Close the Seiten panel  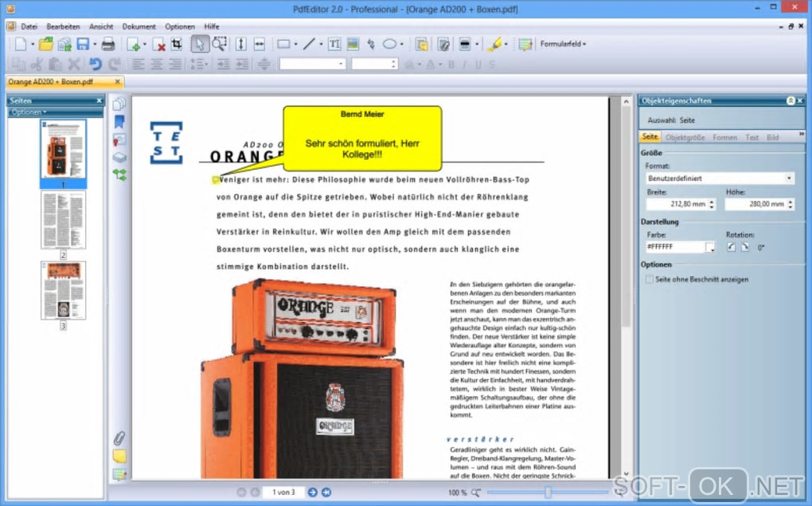point(99,100)
